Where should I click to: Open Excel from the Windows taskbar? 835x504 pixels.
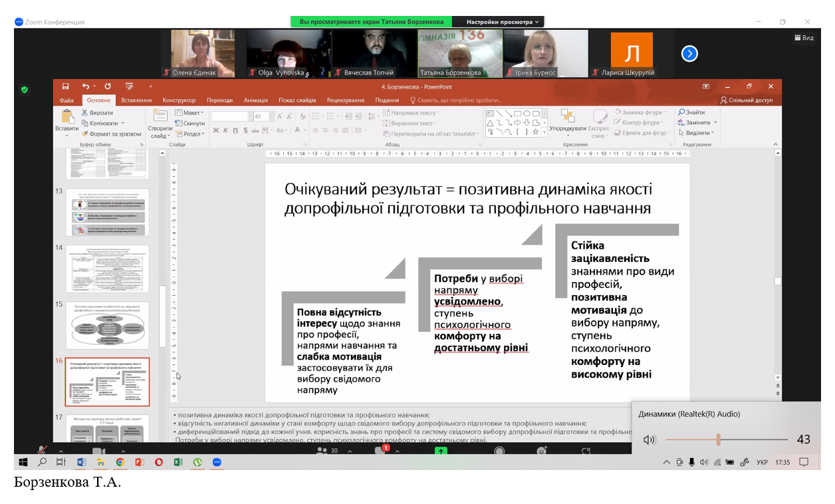178,461
